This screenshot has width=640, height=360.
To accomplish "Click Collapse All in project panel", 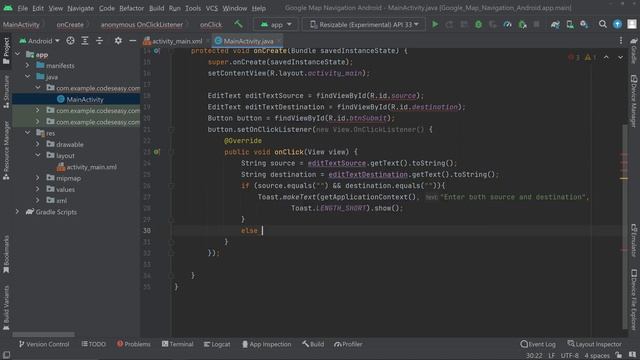I will tap(99, 41).
